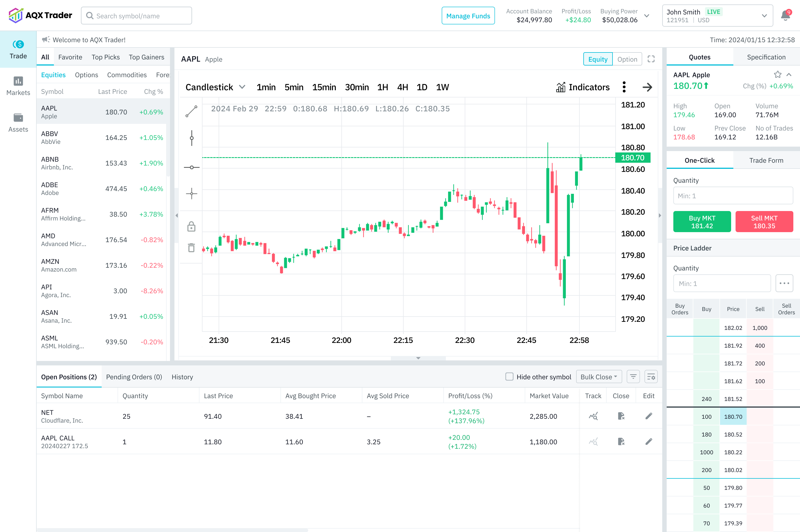Open the History tab
800x532 pixels.
(x=182, y=377)
